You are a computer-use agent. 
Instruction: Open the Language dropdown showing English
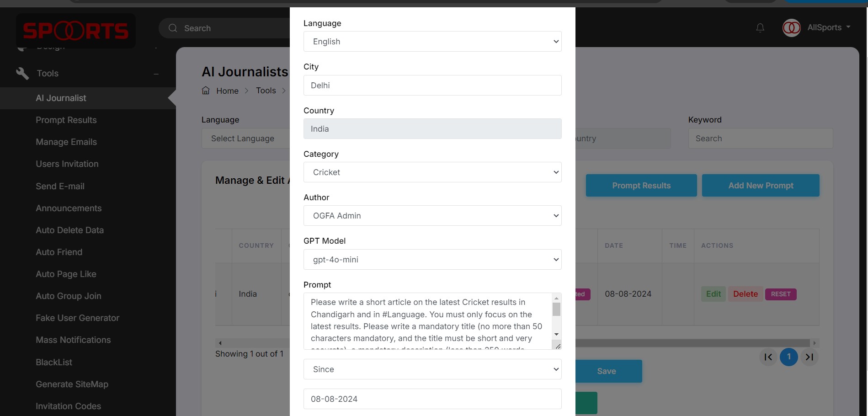(x=432, y=42)
